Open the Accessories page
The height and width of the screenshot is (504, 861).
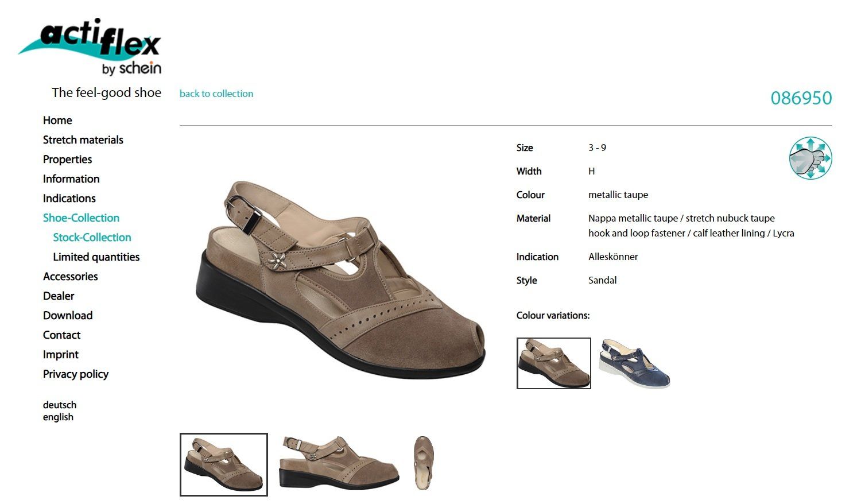[71, 277]
